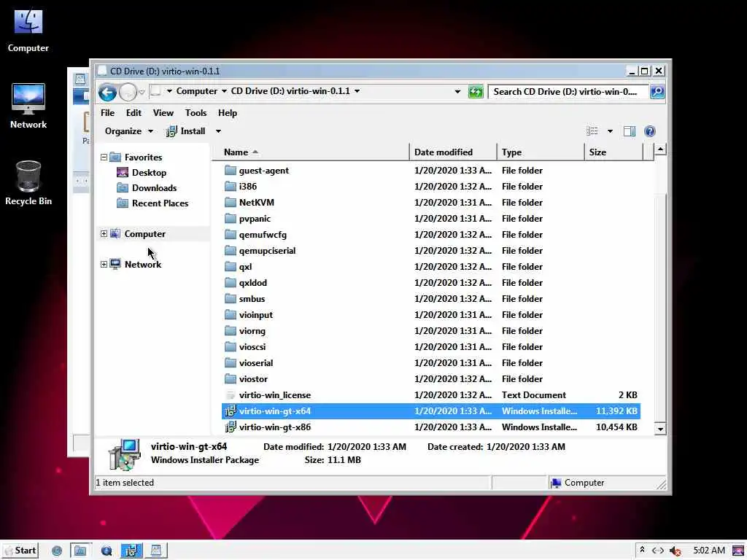Image resolution: width=747 pixels, height=560 pixels.
Task: Open the Install dropdown arrow
Action: point(218,131)
